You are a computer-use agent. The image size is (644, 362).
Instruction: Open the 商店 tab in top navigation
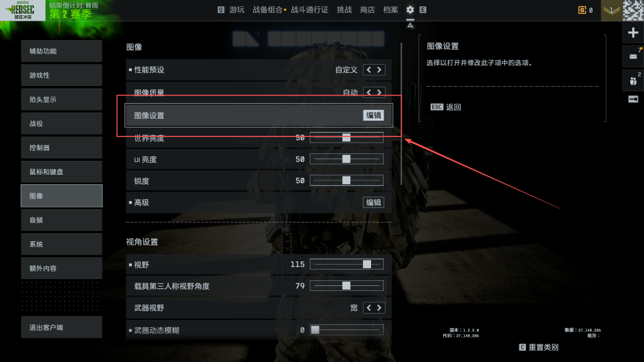click(367, 10)
